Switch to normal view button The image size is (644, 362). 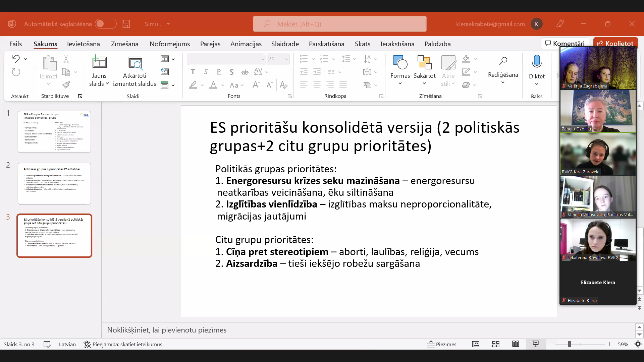click(x=476, y=344)
